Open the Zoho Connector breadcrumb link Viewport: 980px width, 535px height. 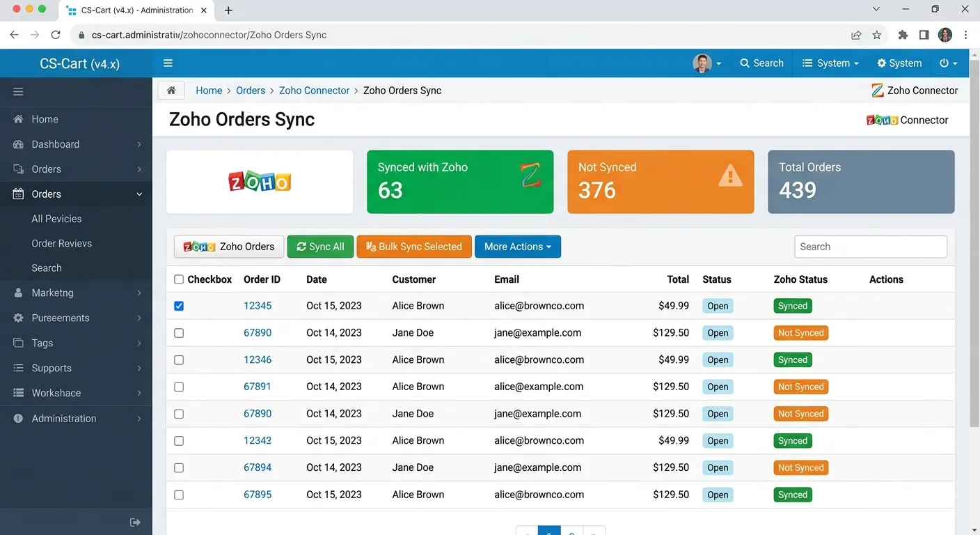tap(315, 91)
